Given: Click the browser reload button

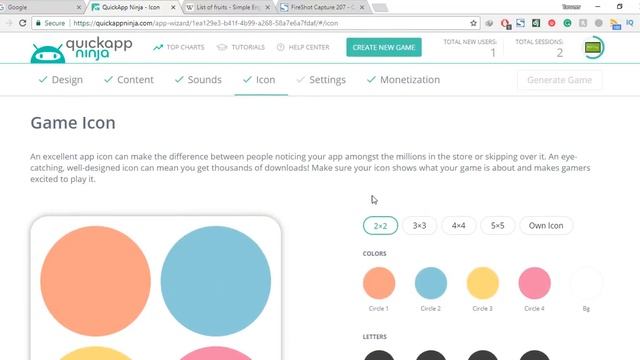Looking at the screenshot, I should (x=22, y=23).
